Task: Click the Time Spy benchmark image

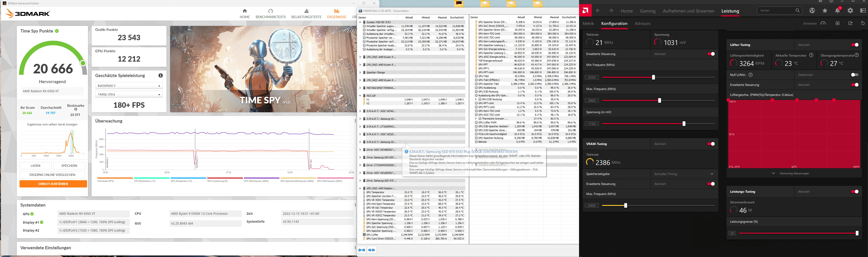Action: point(263,69)
